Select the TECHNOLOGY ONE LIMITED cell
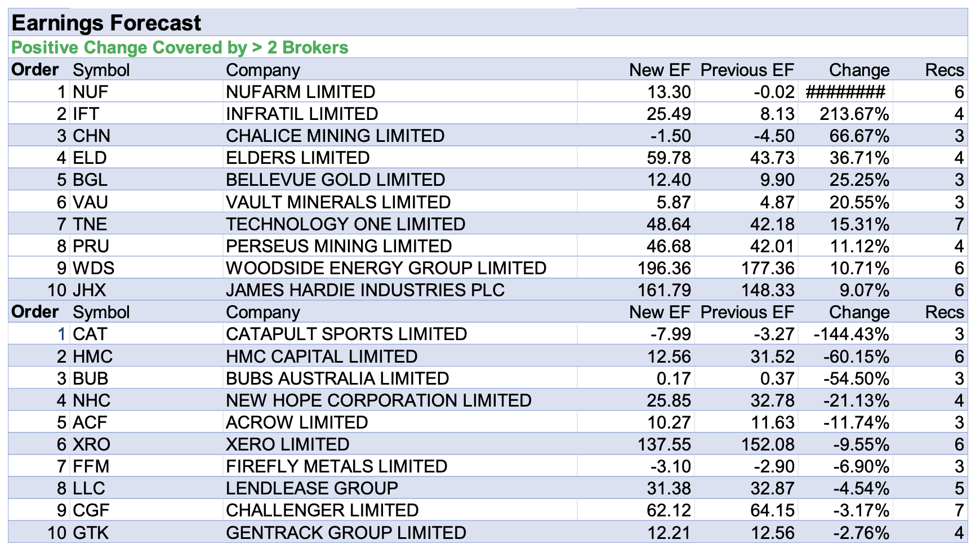The image size is (980, 553). [x=345, y=224]
